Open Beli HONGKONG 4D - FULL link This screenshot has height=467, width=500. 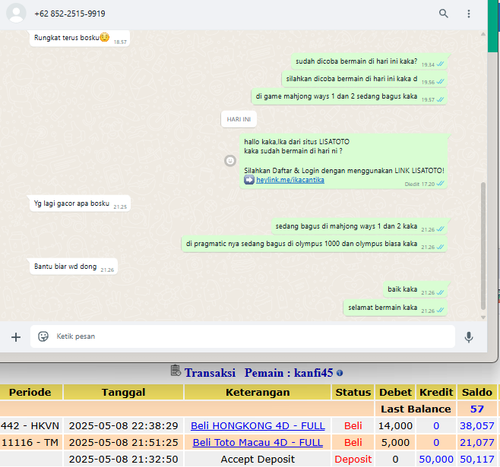pos(258,426)
